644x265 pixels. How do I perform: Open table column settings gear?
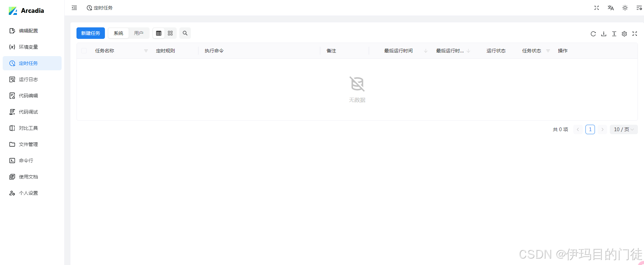pyautogui.click(x=624, y=34)
